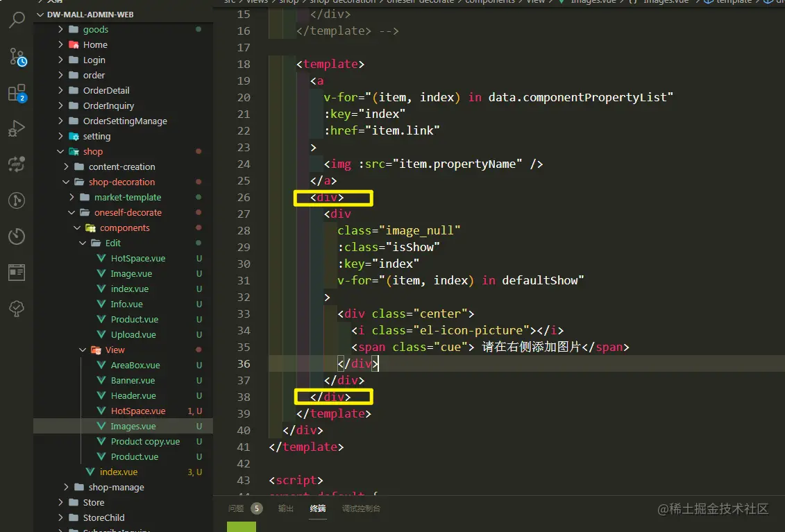Open the Source Control view icon

pyautogui.click(x=17, y=57)
